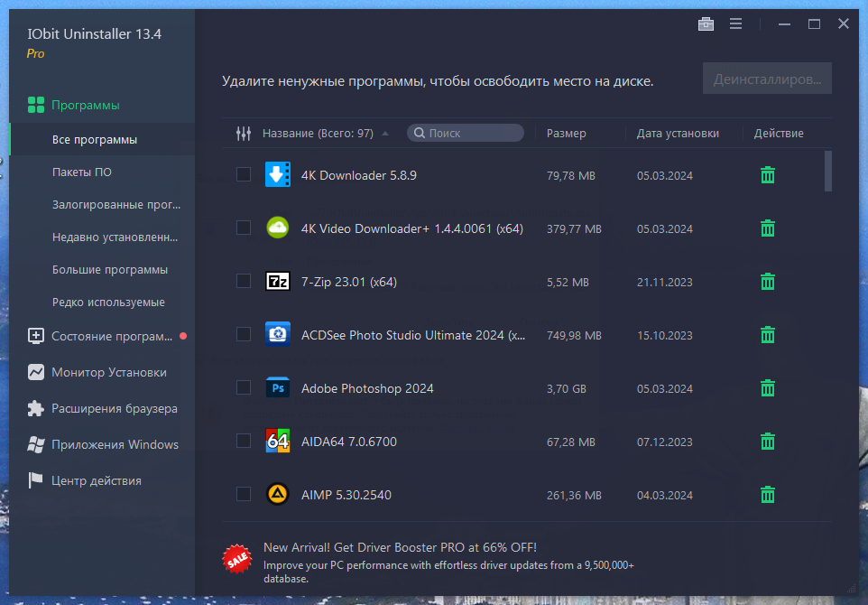Click the Adobe Photoshop 2024 app icon
This screenshot has width=868, height=605.
tap(278, 387)
